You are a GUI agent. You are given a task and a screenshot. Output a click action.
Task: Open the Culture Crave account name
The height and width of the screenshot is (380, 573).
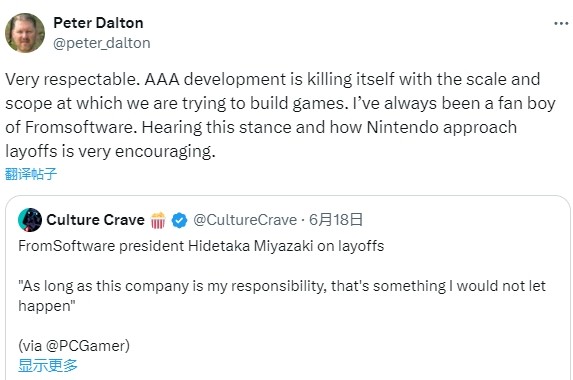(95, 220)
